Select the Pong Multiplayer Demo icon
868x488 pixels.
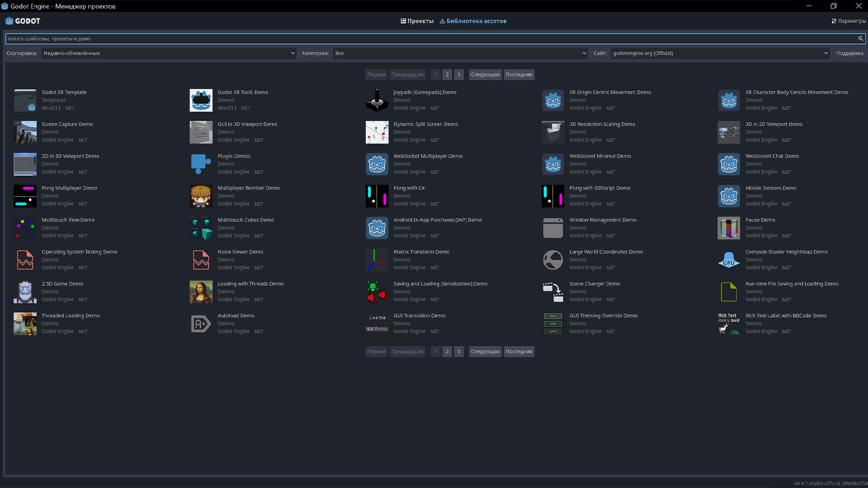25,196
